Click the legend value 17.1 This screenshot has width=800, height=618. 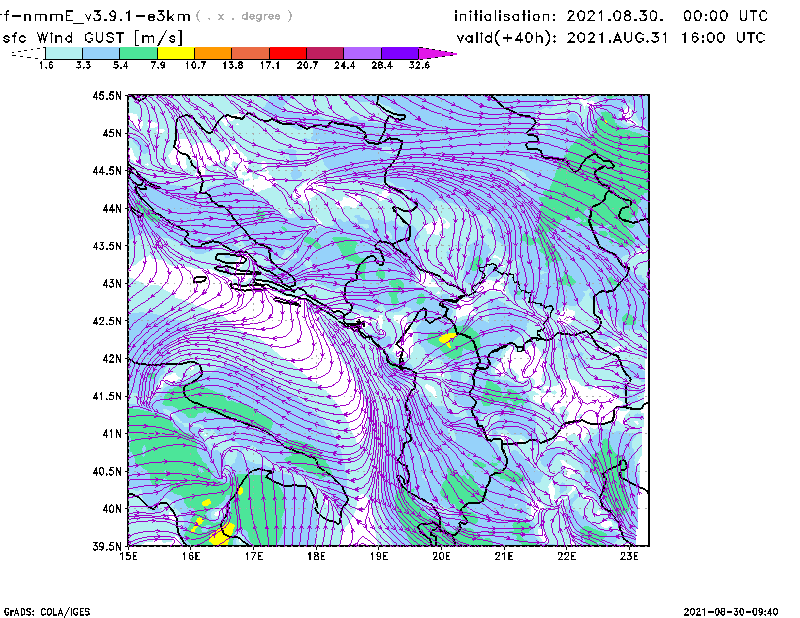270,65
